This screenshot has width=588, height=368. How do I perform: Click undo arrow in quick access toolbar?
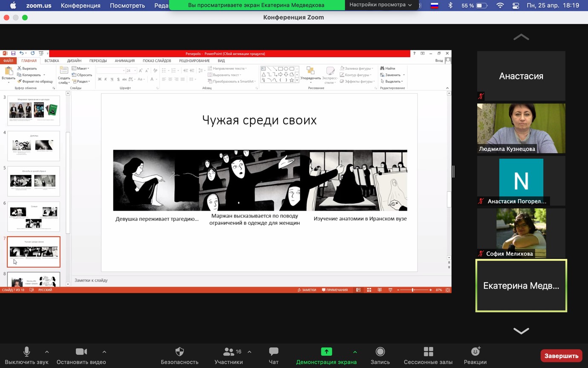click(x=21, y=53)
